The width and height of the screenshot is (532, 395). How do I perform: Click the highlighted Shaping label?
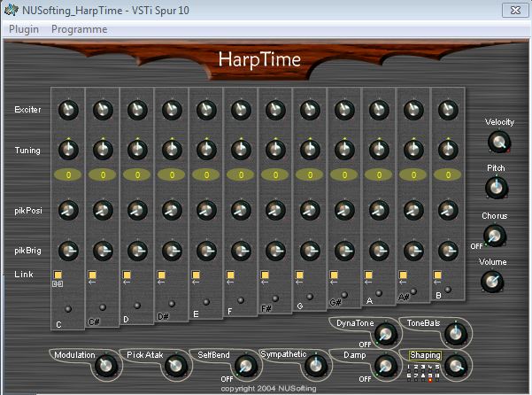[425, 355]
